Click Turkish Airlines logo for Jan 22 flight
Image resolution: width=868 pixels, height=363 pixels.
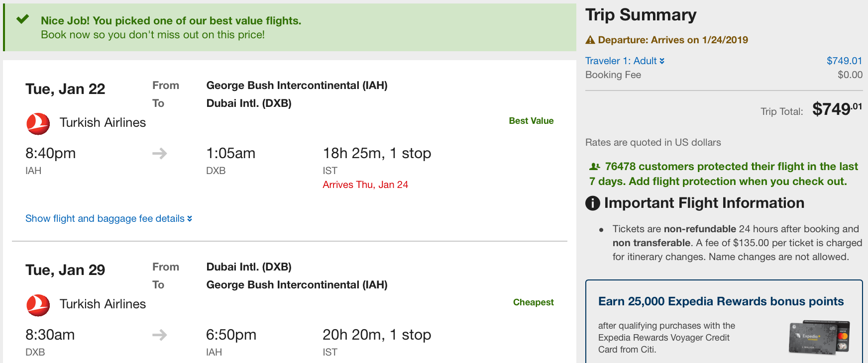tap(38, 124)
